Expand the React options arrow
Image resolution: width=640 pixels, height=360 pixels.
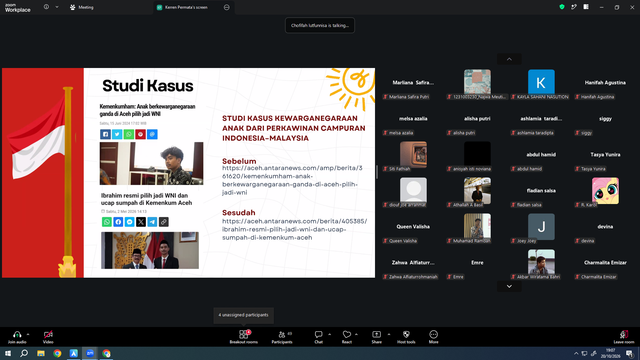pyautogui.click(x=356, y=334)
